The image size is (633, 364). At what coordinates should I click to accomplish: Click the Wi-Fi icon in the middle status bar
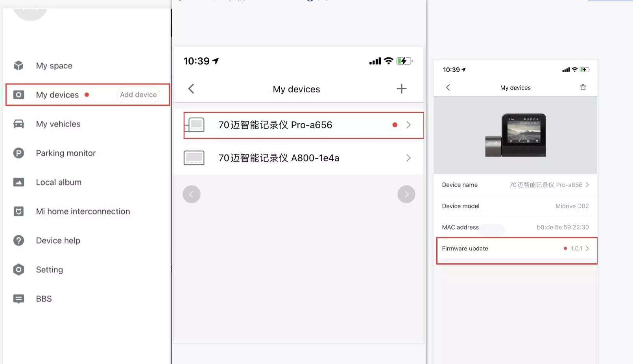pos(388,61)
